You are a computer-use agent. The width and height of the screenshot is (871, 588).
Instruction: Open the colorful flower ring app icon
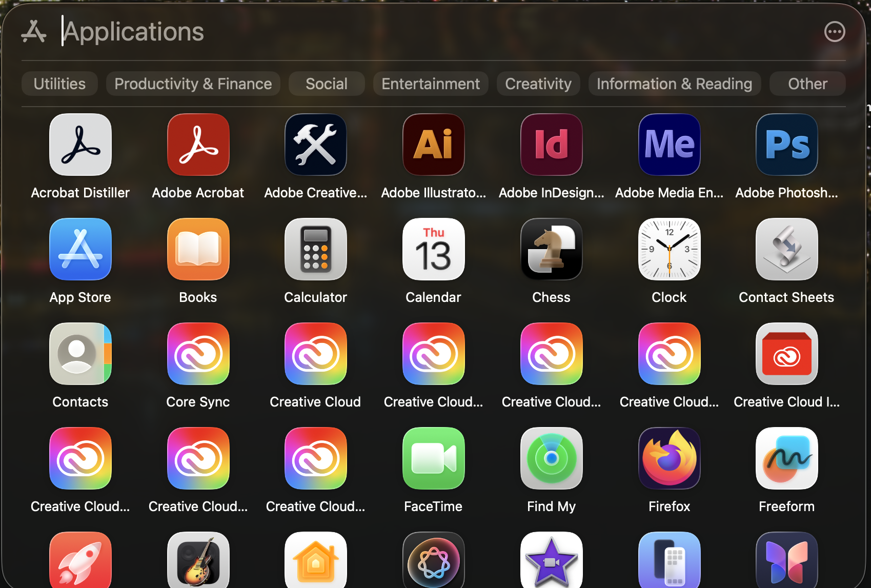tap(434, 560)
